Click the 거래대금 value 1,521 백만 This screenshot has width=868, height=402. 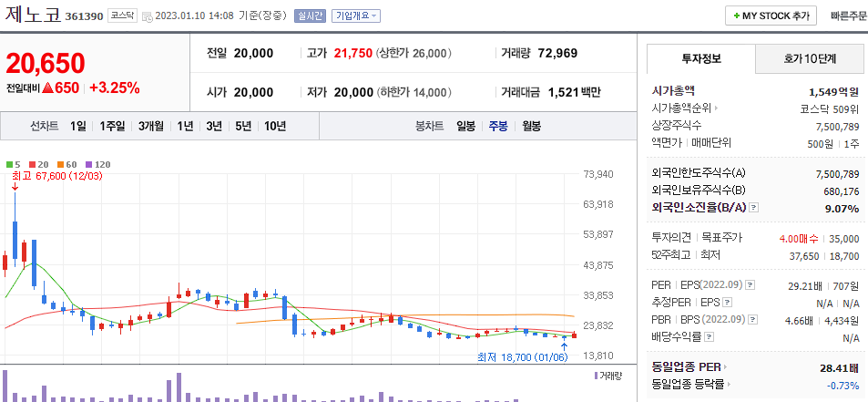click(574, 92)
